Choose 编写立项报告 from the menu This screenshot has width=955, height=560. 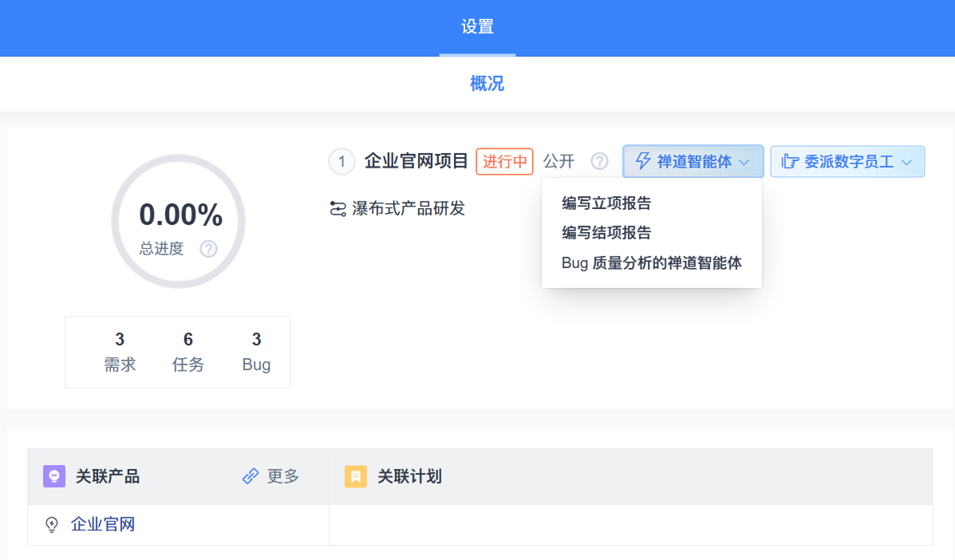606,203
